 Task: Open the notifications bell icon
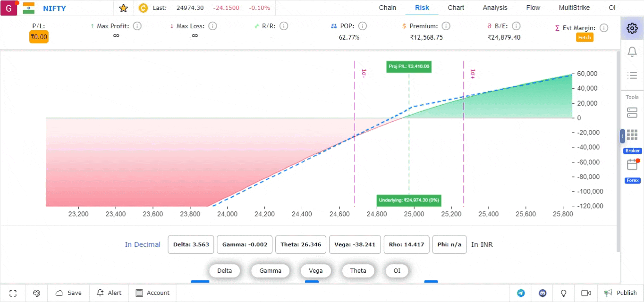pos(632,52)
